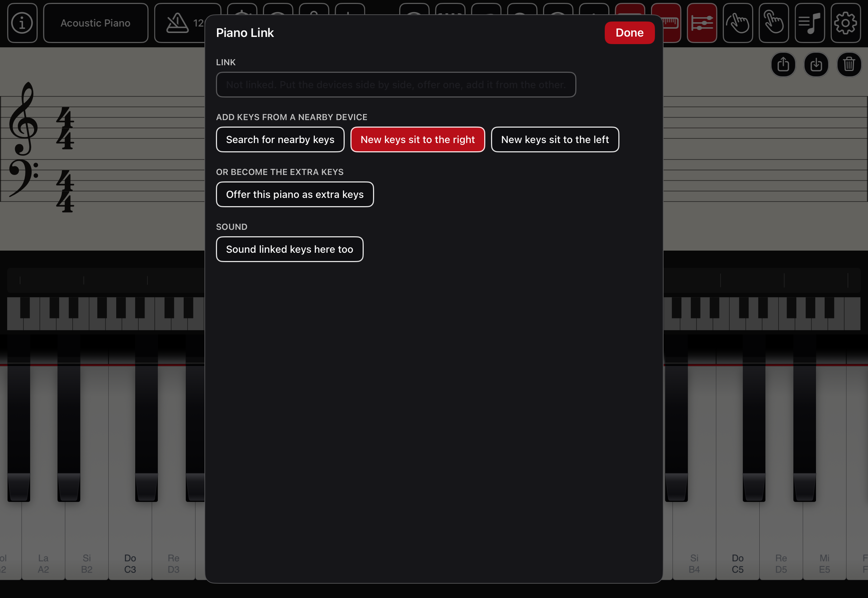The image size is (868, 598).
Task: Tap the Do C5 piano key
Action: (x=737, y=540)
